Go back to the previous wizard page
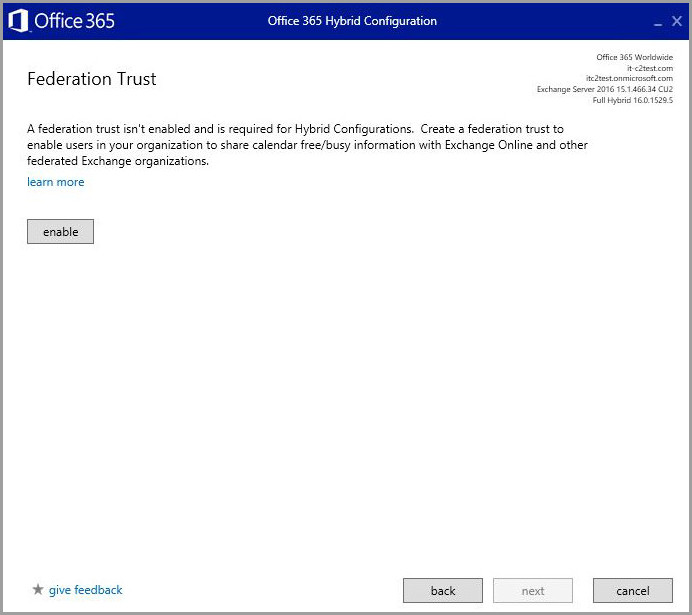692x615 pixels. pyautogui.click(x=443, y=590)
